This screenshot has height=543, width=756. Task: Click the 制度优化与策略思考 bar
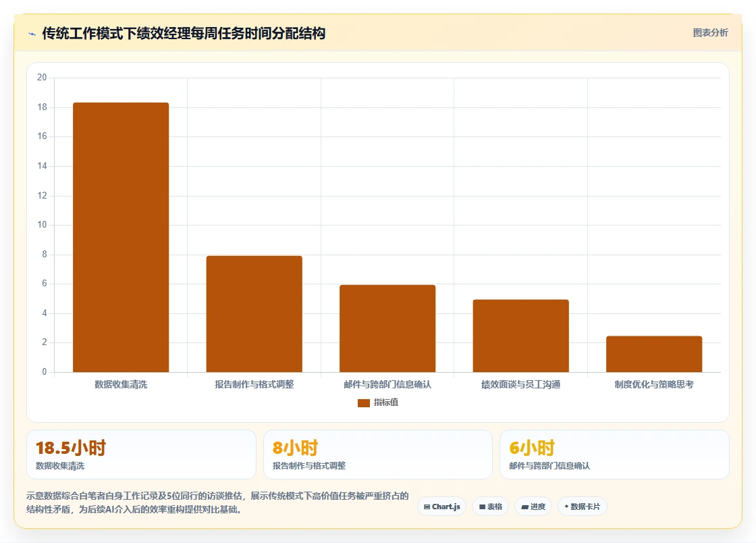(654, 354)
